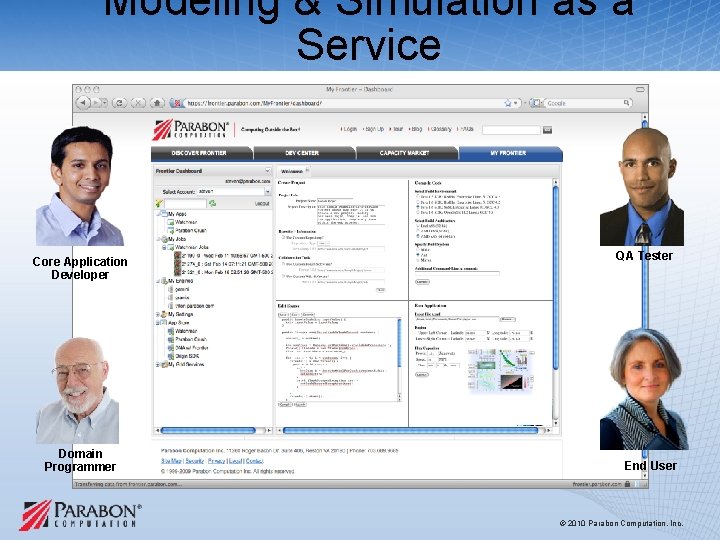The image size is (720, 540).
Task: Open the browser history dropdown arrow
Action: (107, 103)
